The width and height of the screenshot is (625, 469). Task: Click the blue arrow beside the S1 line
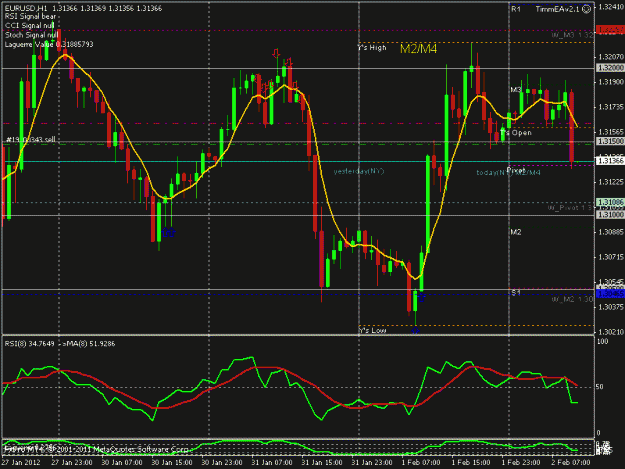click(421, 297)
